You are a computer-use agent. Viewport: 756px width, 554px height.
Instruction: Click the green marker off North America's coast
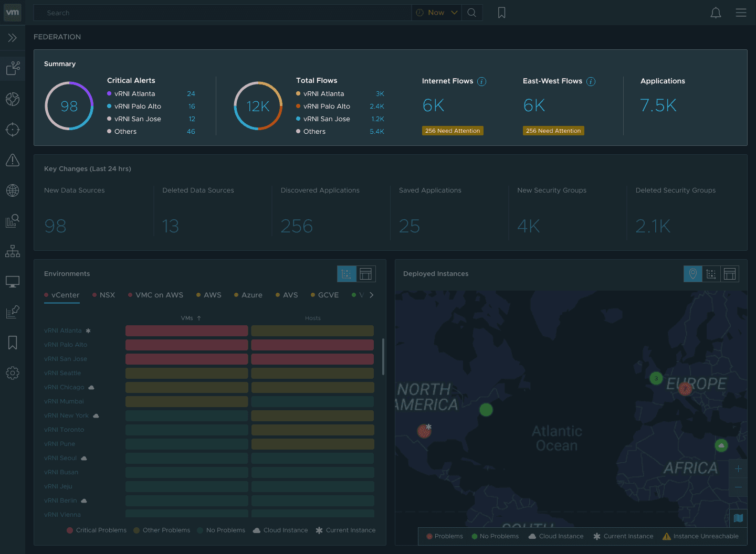[486, 410]
